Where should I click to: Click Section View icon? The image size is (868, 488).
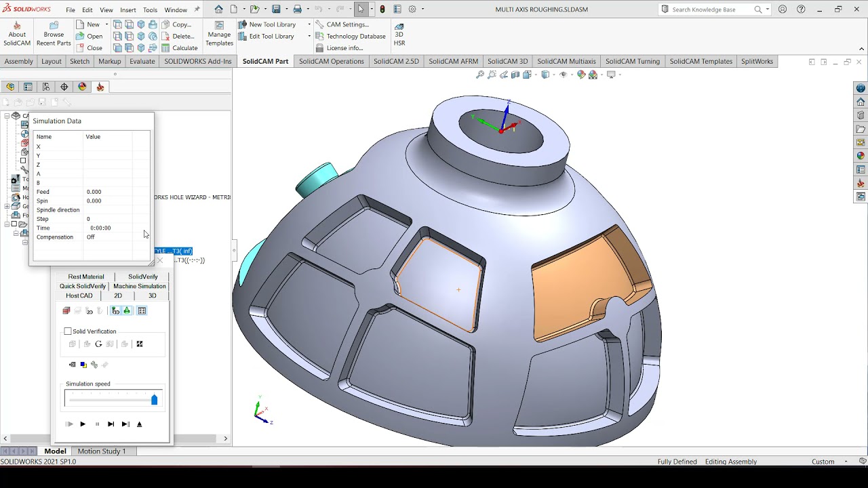[x=515, y=75]
